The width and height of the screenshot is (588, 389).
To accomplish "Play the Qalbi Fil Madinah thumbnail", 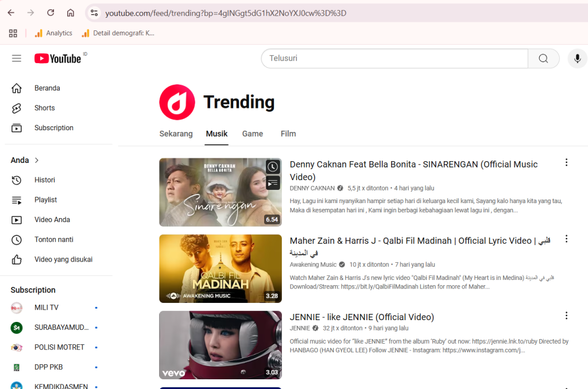I will (220, 269).
